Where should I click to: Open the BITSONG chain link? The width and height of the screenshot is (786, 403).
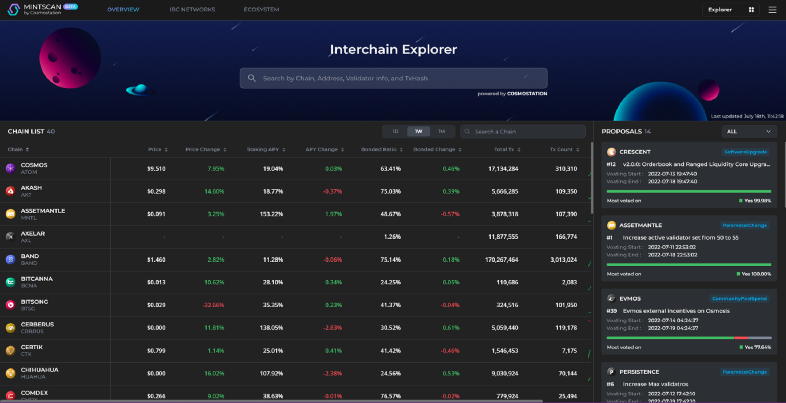click(35, 302)
